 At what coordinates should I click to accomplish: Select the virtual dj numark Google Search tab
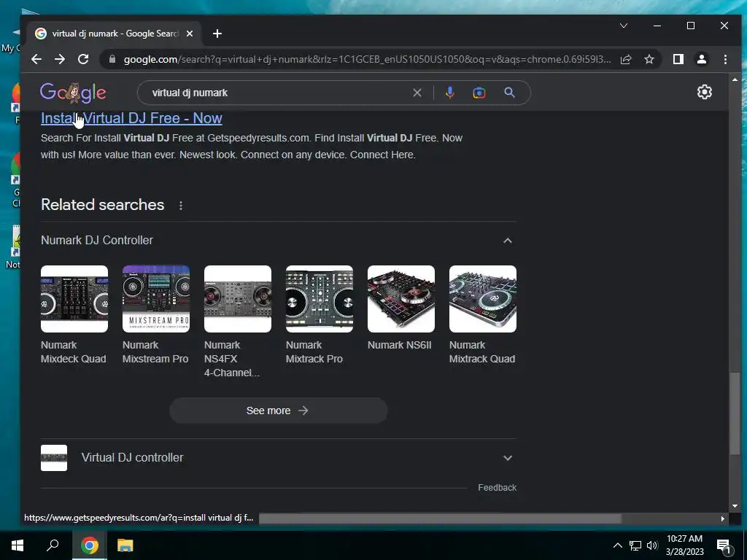(115, 34)
